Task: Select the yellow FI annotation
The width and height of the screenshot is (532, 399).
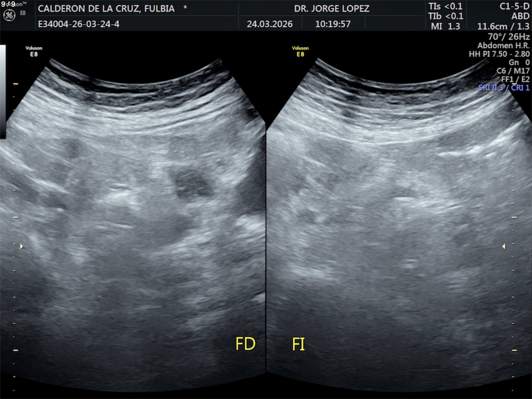Action: [298, 344]
